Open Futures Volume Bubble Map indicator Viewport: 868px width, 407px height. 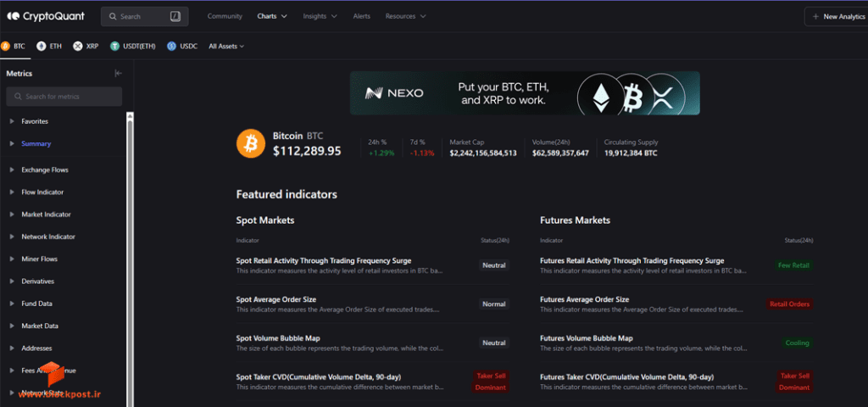(587, 338)
